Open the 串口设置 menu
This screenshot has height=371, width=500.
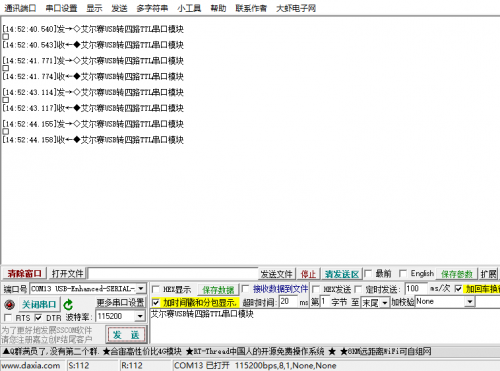61,8
